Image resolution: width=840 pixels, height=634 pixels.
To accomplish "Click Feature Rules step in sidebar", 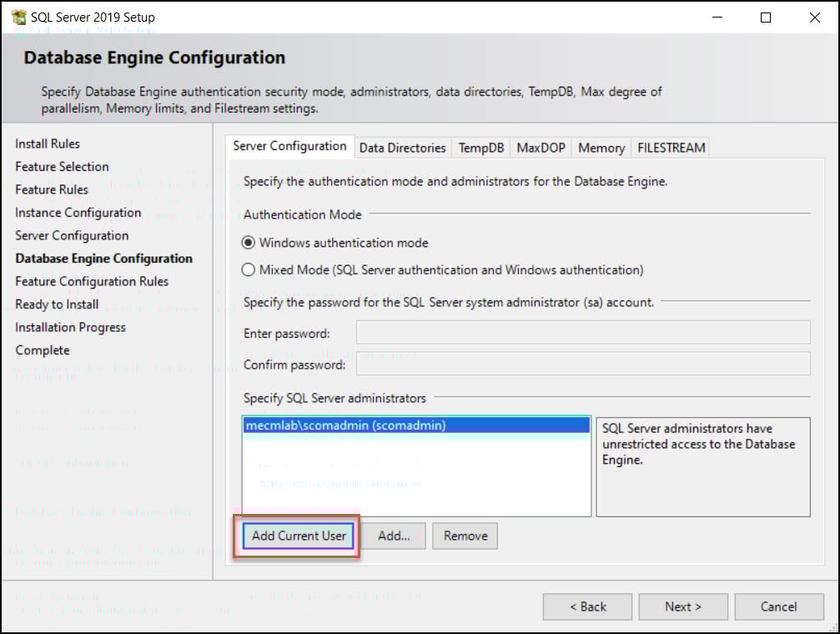I will click(52, 189).
